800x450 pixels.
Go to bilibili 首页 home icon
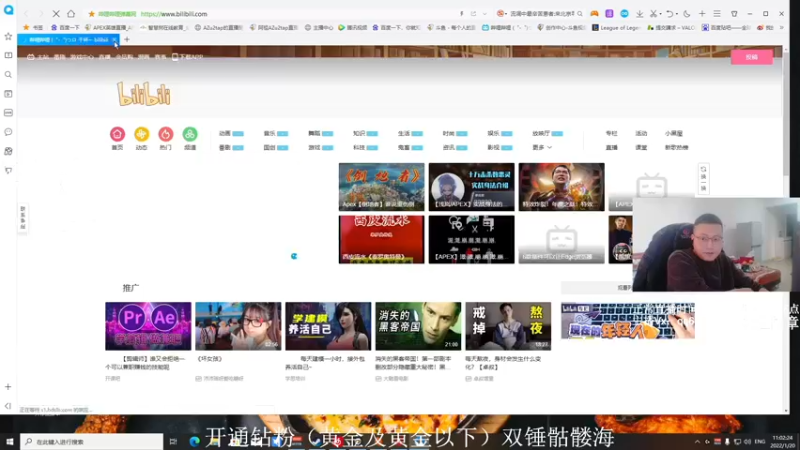click(x=117, y=134)
